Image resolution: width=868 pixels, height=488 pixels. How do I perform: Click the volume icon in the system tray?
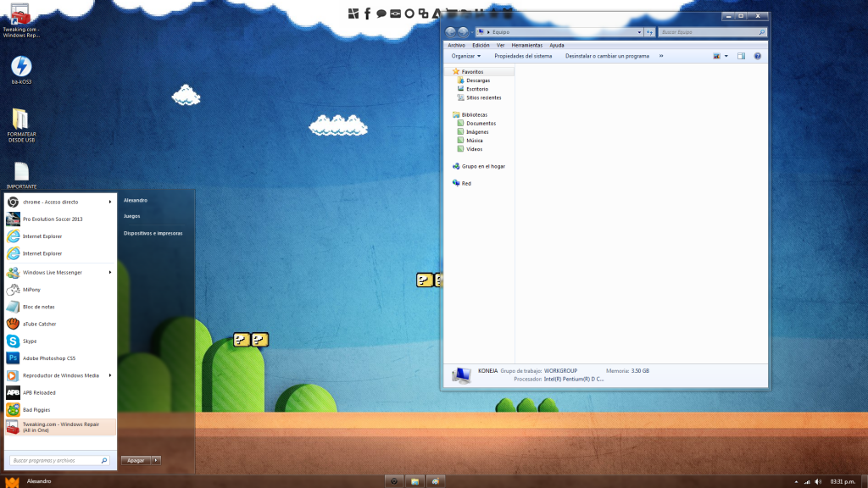pyautogui.click(x=818, y=482)
